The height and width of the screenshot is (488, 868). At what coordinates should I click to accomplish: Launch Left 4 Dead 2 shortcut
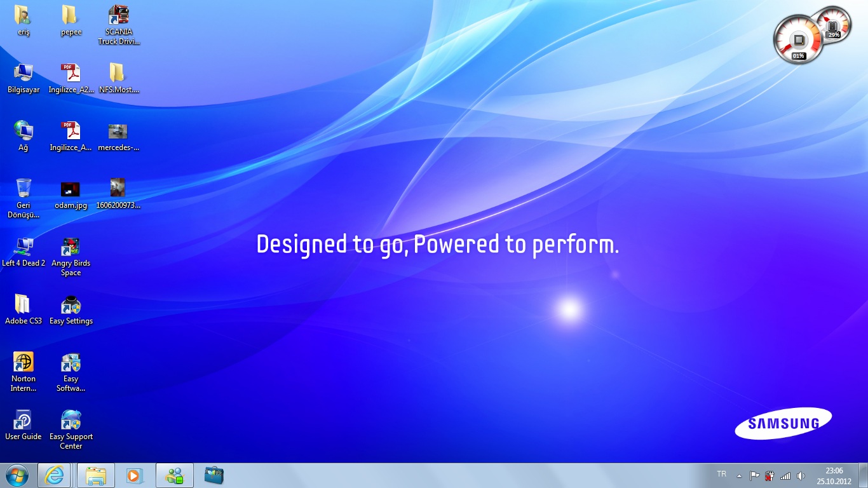(x=24, y=252)
